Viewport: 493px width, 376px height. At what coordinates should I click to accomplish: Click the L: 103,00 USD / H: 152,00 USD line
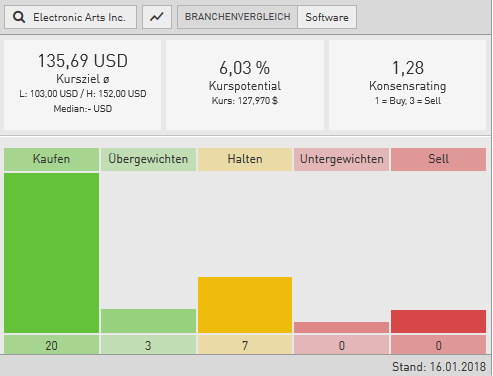pos(83,94)
